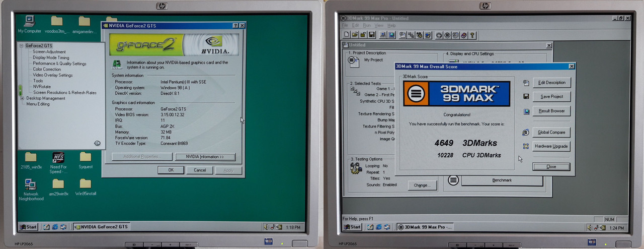Screen dimensions: 644x249
Task: Click the padlock folder icon in 3DMark toolbar
Action: tap(363, 35)
